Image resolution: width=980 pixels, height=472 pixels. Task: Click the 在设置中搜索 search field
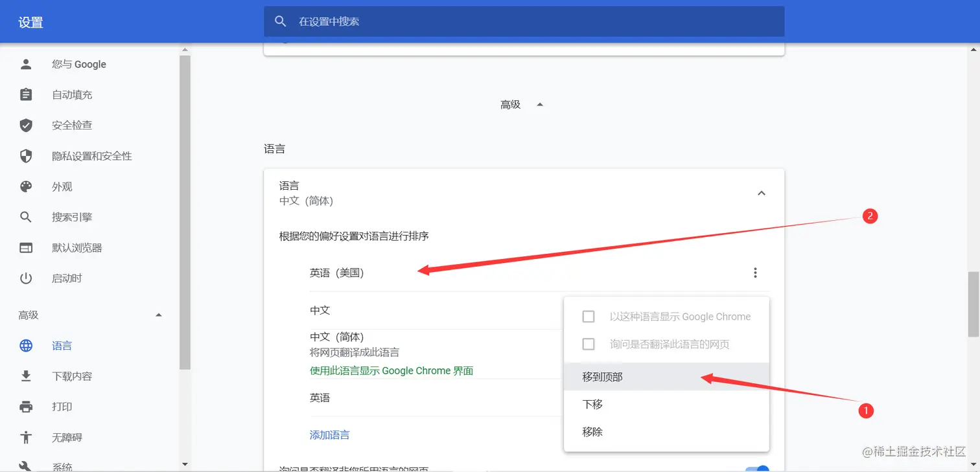tap(524, 21)
